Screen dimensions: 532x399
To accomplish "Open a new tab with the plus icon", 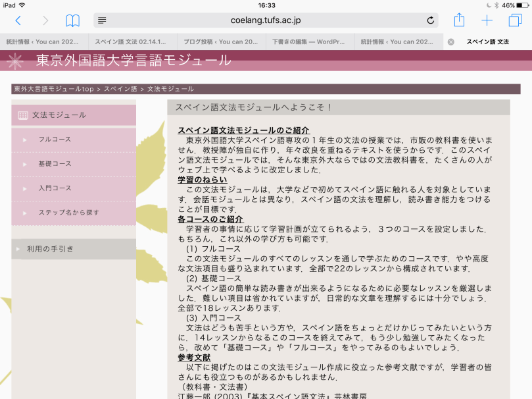I will pyautogui.click(x=487, y=20).
